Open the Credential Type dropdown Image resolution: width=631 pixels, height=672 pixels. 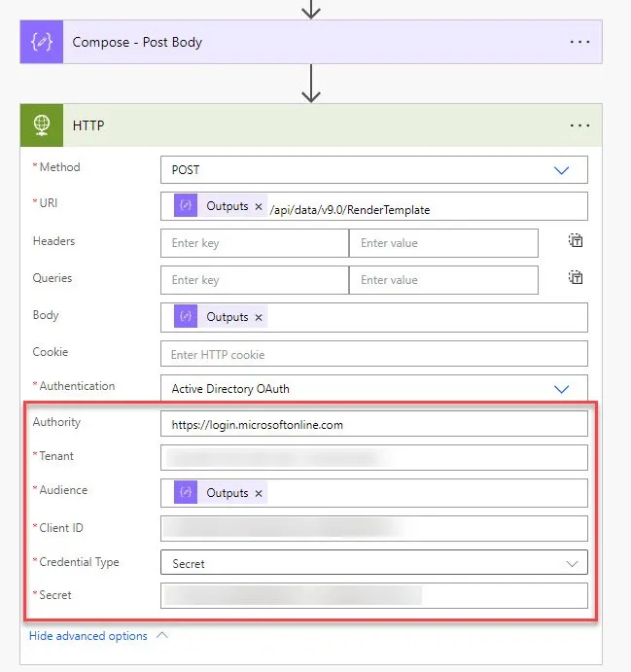[374, 563]
